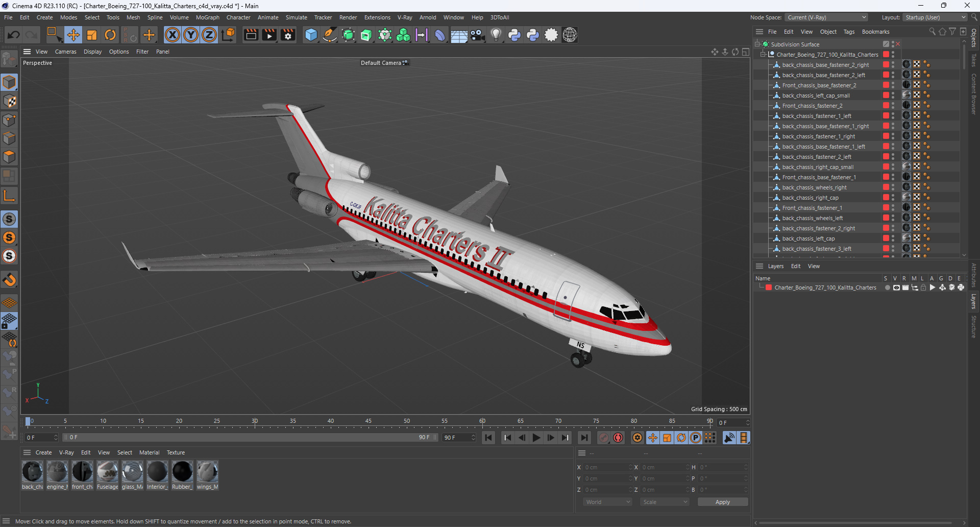The height and width of the screenshot is (527, 980).
Task: Toggle Y axis lock
Action: [191, 35]
